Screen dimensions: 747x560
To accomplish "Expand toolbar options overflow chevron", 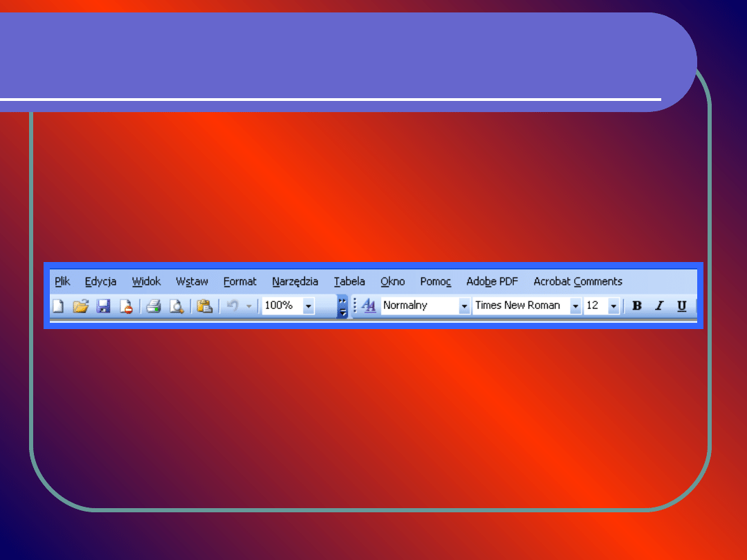I will [342, 307].
